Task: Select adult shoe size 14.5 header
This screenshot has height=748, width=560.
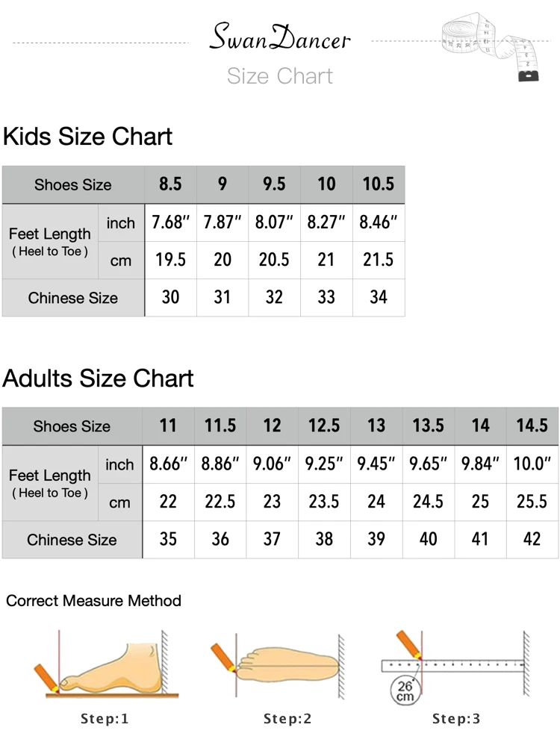Action: click(x=532, y=426)
